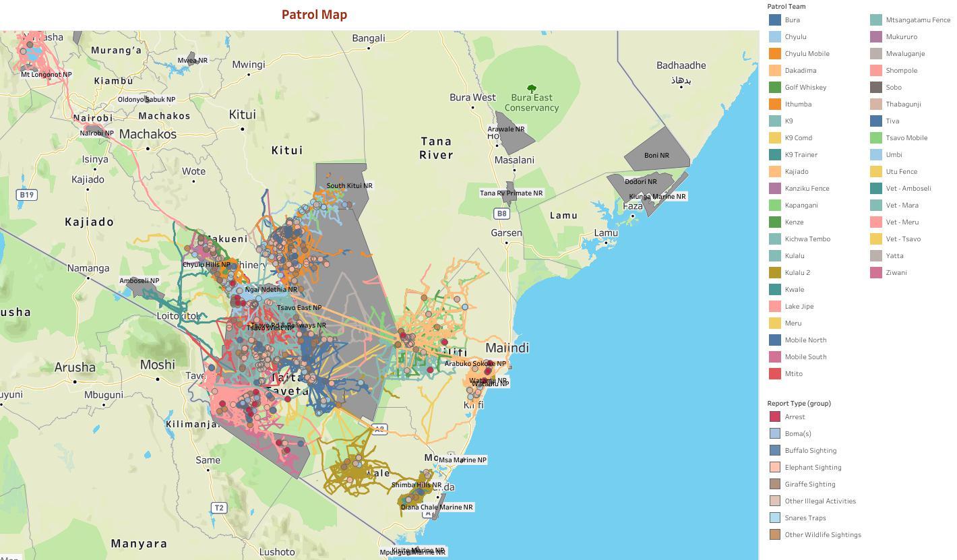Image resolution: width=957 pixels, height=560 pixels.
Task: Select the Ziwani team color swatch
Action: [876, 273]
